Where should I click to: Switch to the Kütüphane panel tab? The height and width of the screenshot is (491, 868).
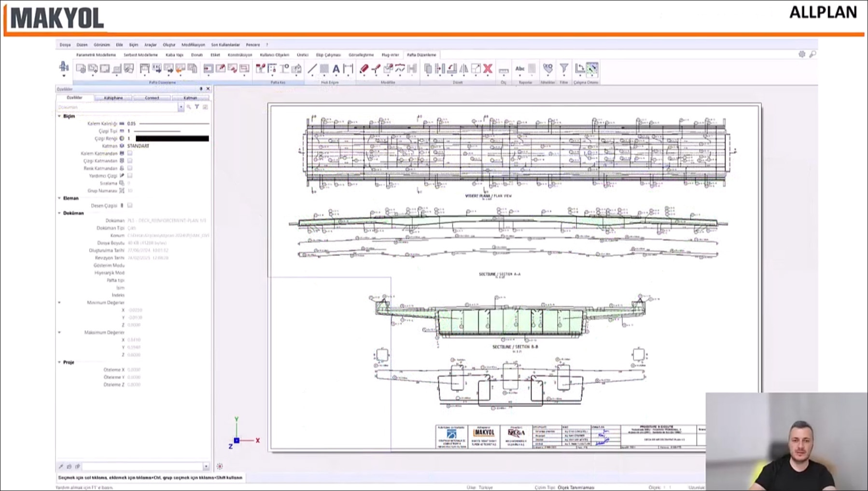tap(113, 98)
